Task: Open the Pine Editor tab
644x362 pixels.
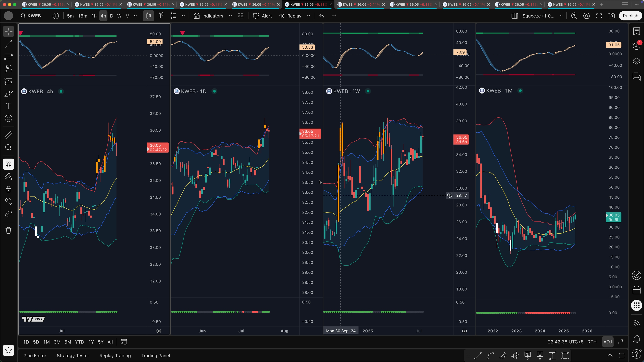Action: (35, 355)
